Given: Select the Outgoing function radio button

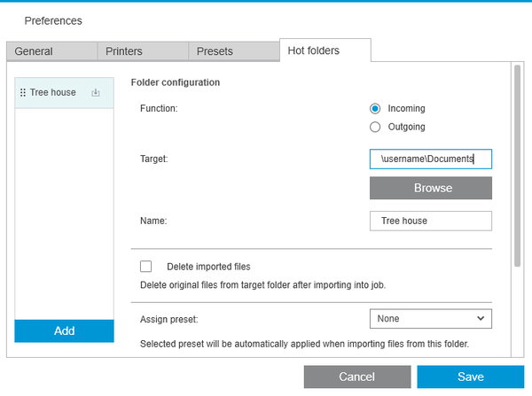Looking at the screenshot, I should pyautogui.click(x=375, y=127).
